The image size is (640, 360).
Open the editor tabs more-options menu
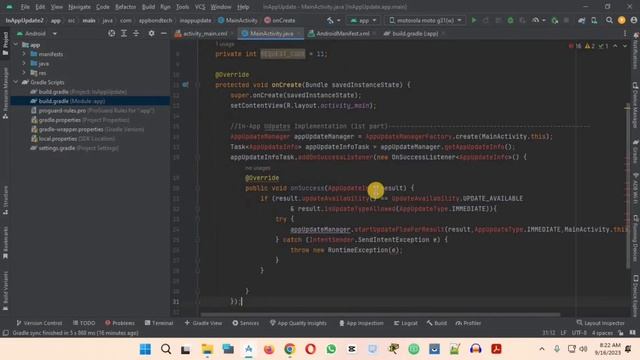pos(624,33)
